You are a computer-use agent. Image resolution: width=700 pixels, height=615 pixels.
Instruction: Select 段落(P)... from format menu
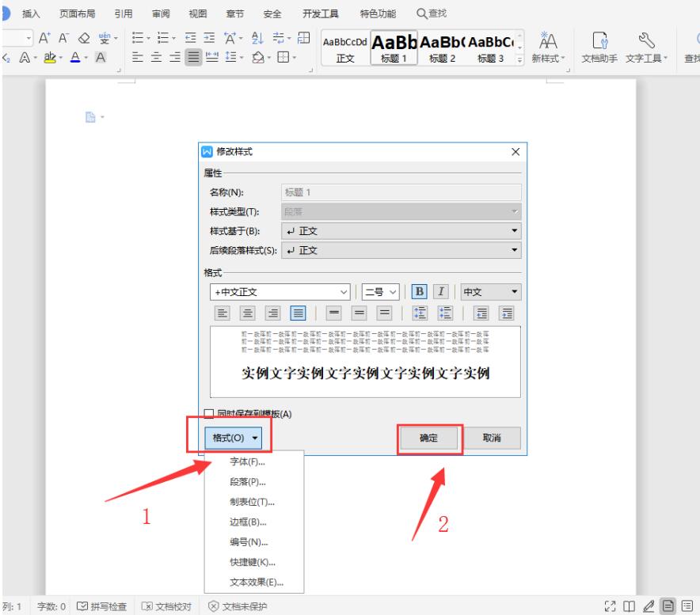click(x=242, y=481)
